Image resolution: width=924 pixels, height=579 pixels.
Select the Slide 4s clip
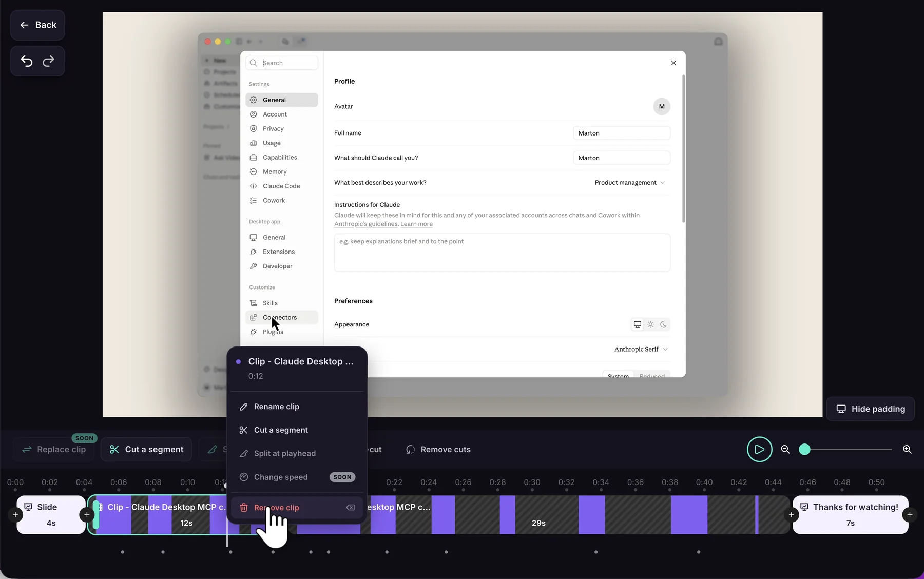(51, 514)
